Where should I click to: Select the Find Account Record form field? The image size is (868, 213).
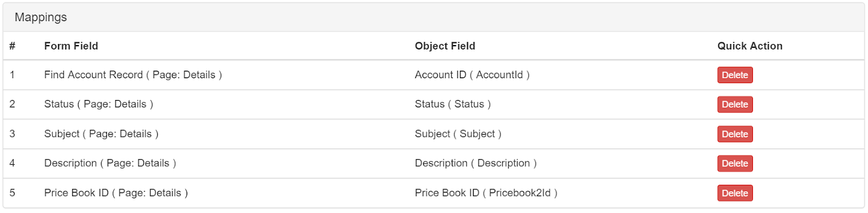click(x=133, y=75)
